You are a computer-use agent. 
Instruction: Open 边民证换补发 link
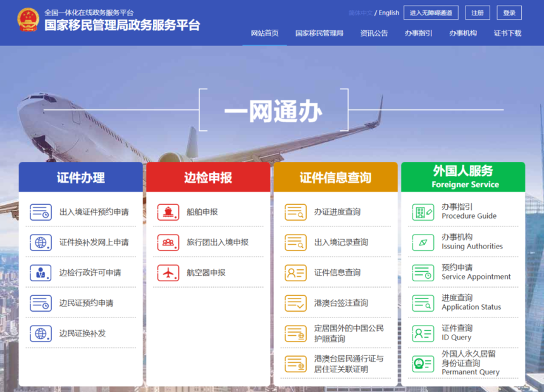coord(82,334)
